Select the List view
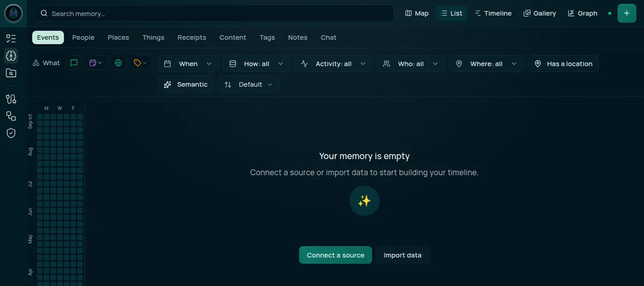Image resolution: width=644 pixels, height=286 pixels. (451, 13)
